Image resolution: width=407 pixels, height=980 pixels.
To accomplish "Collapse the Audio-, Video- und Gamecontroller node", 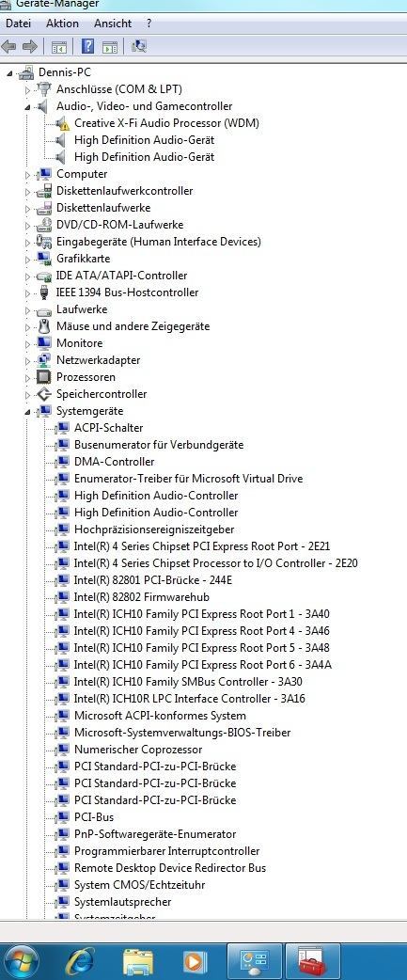I will point(27,107).
